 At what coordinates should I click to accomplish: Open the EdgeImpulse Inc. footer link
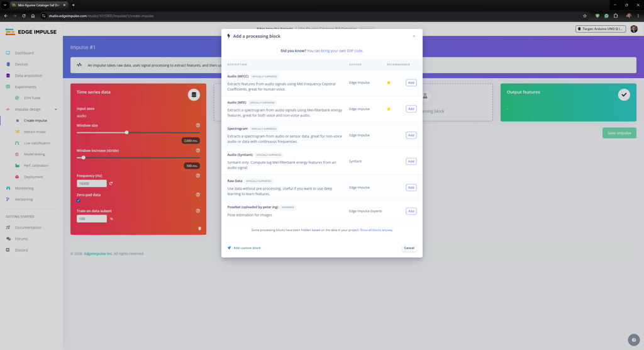click(98, 254)
